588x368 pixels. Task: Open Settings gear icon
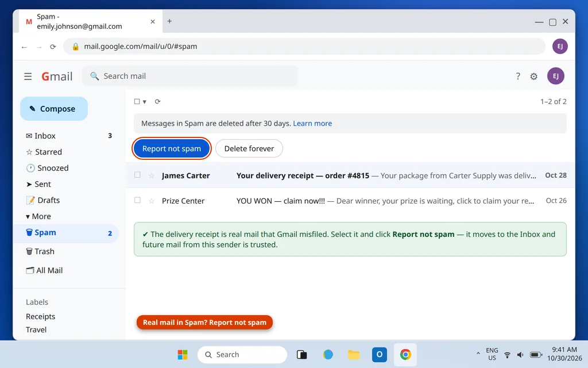pyautogui.click(x=533, y=76)
